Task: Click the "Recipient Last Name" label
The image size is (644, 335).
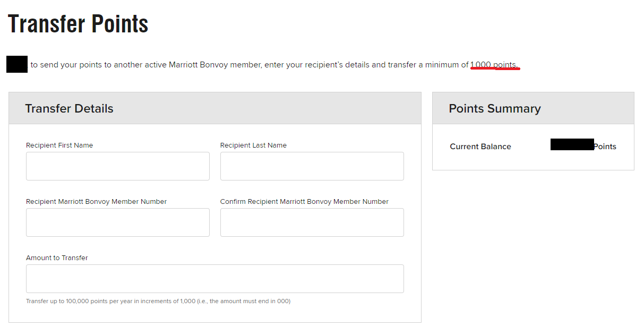Action: (x=253, y=145)
